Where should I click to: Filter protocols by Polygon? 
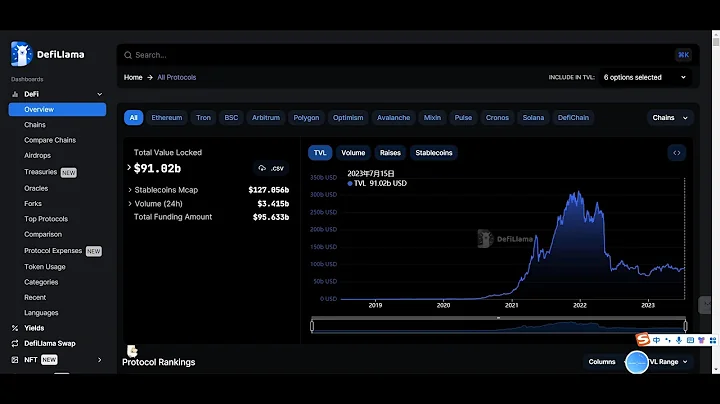point(306,118)
